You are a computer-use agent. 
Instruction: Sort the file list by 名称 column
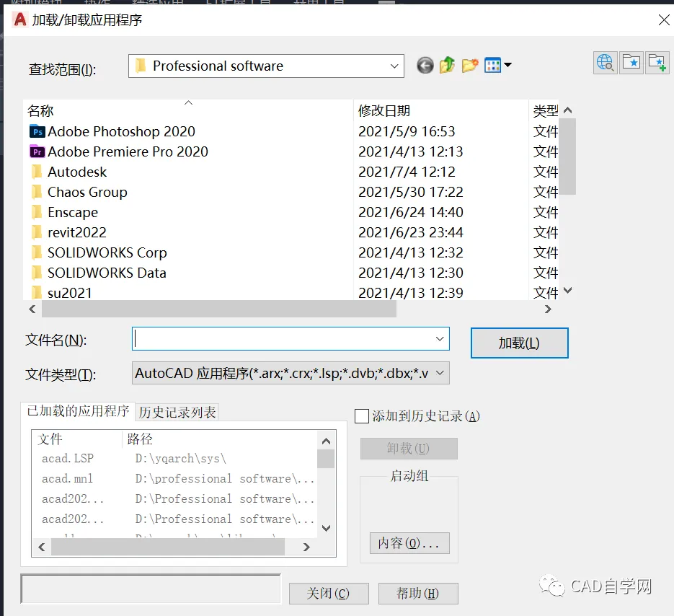40,111
